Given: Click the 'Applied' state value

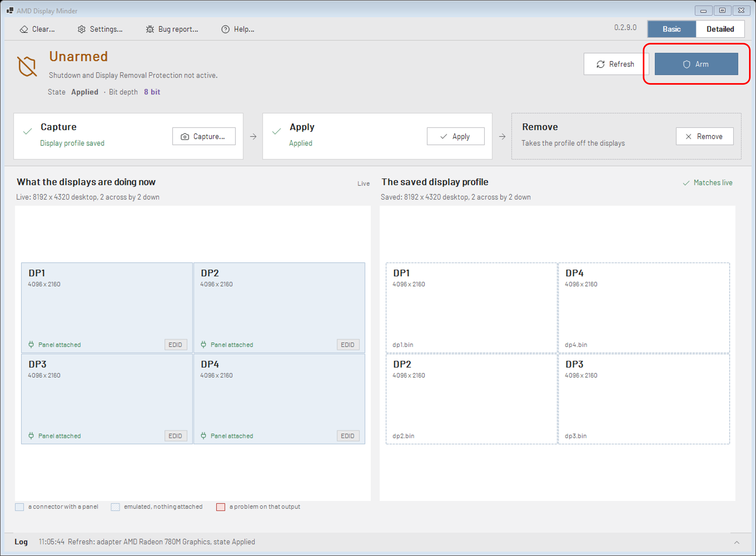Looking at the screenshot, I should coord(85,92).
